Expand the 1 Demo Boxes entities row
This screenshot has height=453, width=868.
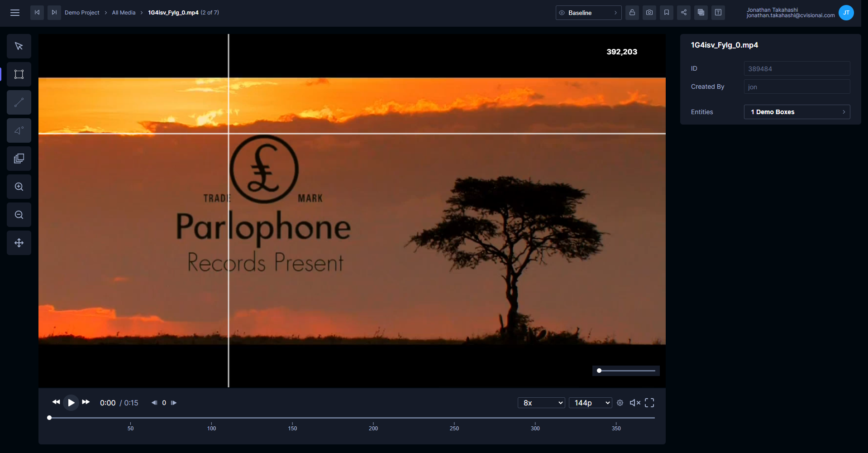797,112
